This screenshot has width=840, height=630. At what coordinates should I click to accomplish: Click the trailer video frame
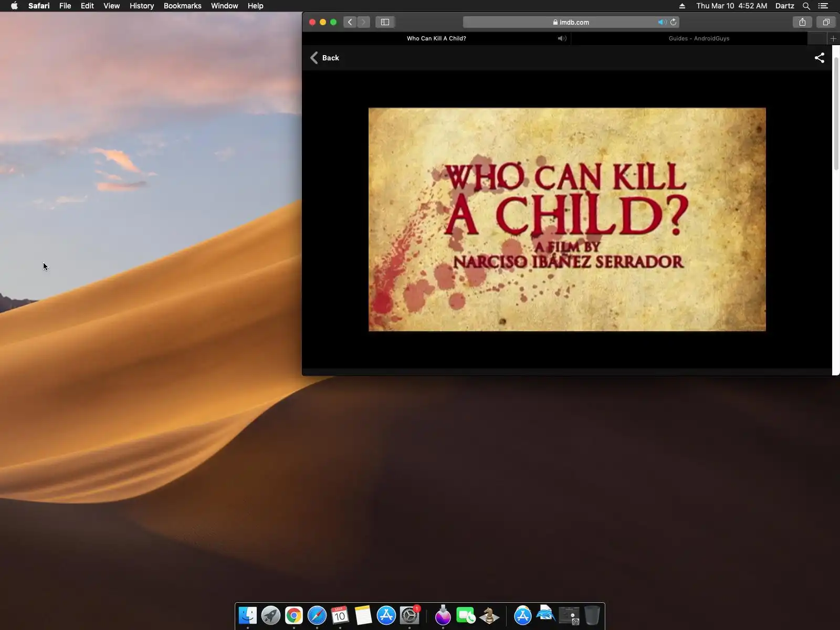[567, 219]
